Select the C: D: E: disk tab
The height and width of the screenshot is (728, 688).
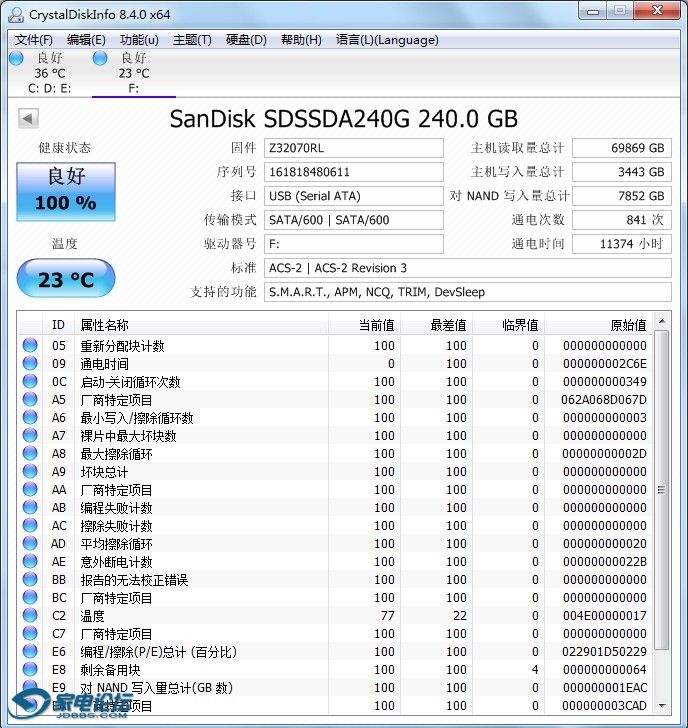(50, 73)
